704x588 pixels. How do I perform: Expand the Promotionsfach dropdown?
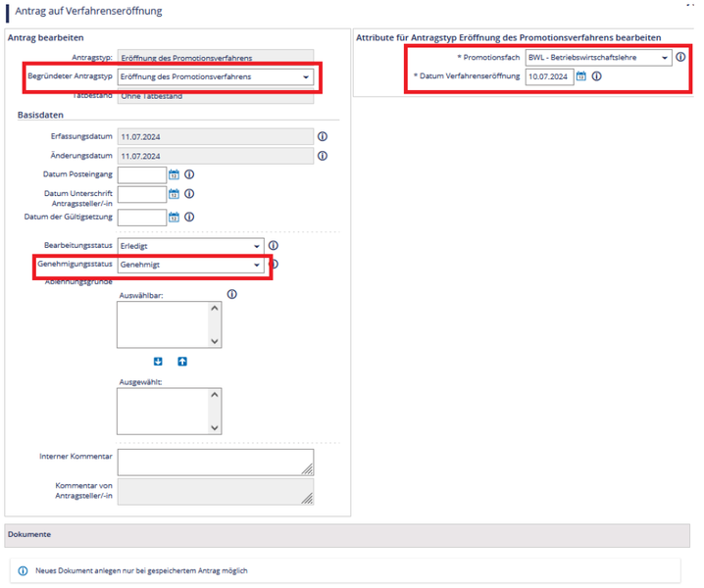598,58
